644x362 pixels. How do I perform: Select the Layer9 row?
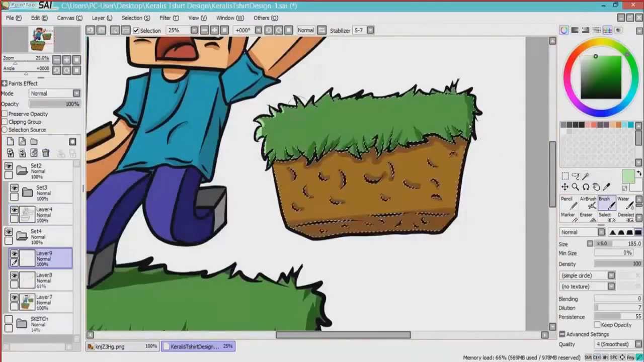pyautogui.click(x=41, y=258)
